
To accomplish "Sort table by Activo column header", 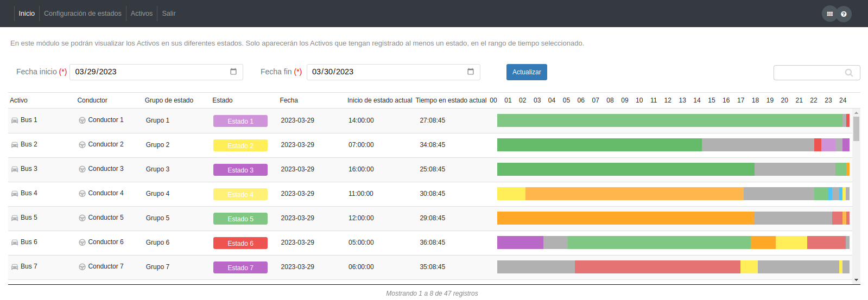I will point(18,100).
